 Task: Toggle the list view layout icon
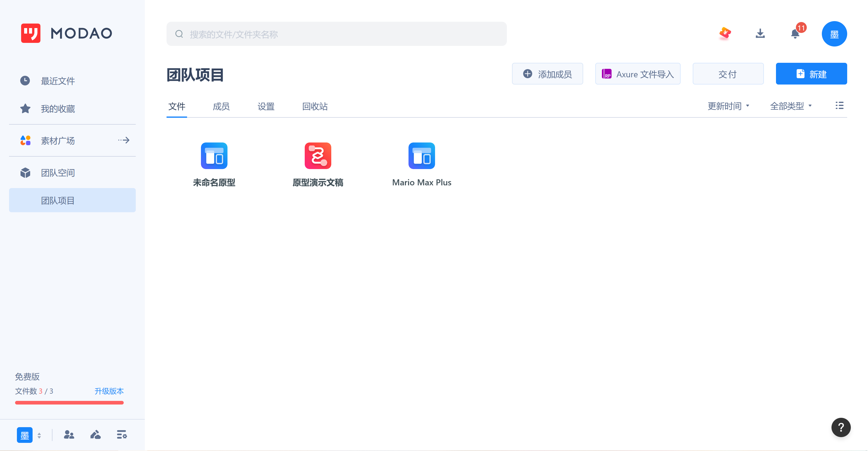[x=839, y=106]
